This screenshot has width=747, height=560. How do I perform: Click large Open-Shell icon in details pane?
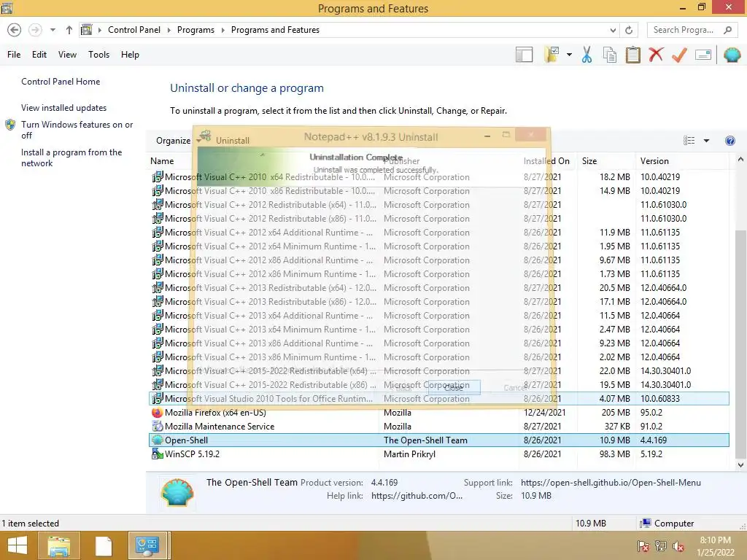coord(177,492)
